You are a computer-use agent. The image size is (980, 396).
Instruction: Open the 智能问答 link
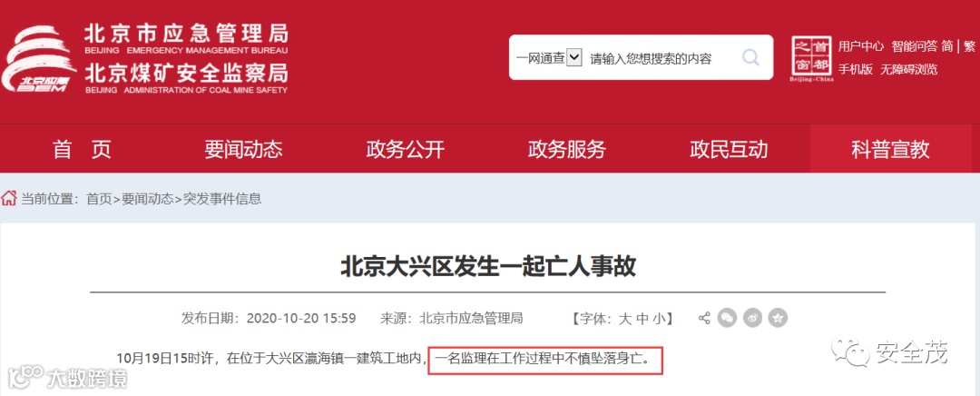click(x=914, y=46)
